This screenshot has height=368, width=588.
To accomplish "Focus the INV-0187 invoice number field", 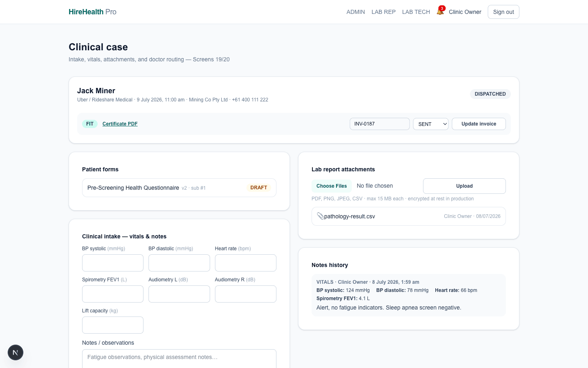I will [x=380, y=124].
